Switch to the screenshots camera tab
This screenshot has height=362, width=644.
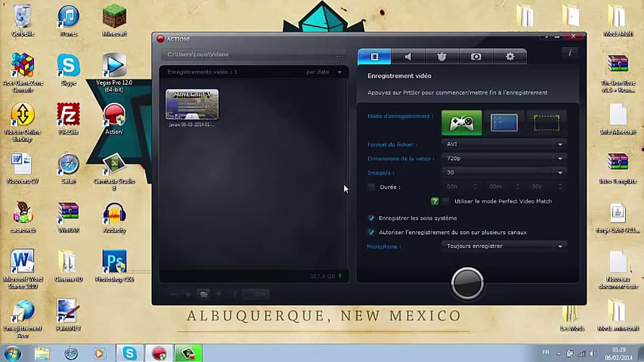476,57
